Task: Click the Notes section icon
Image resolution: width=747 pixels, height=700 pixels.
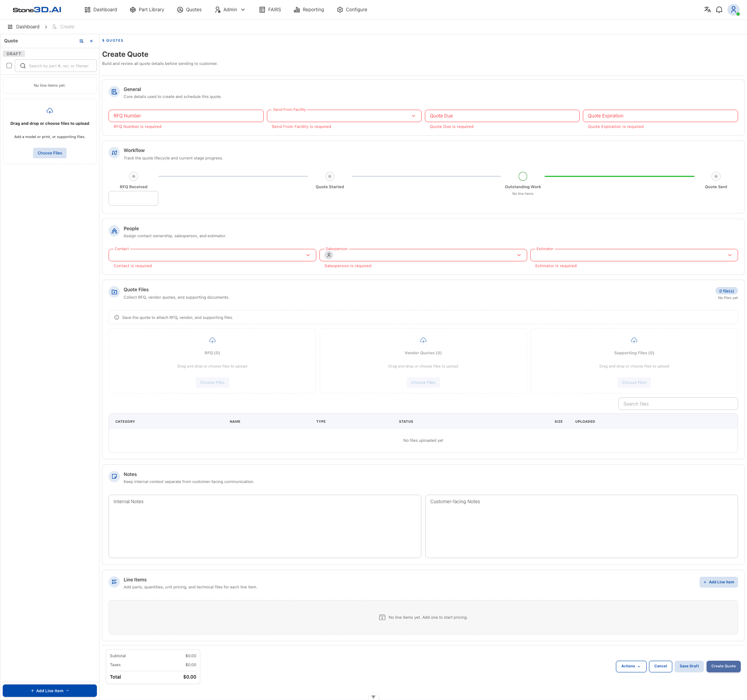Action: 114,476
